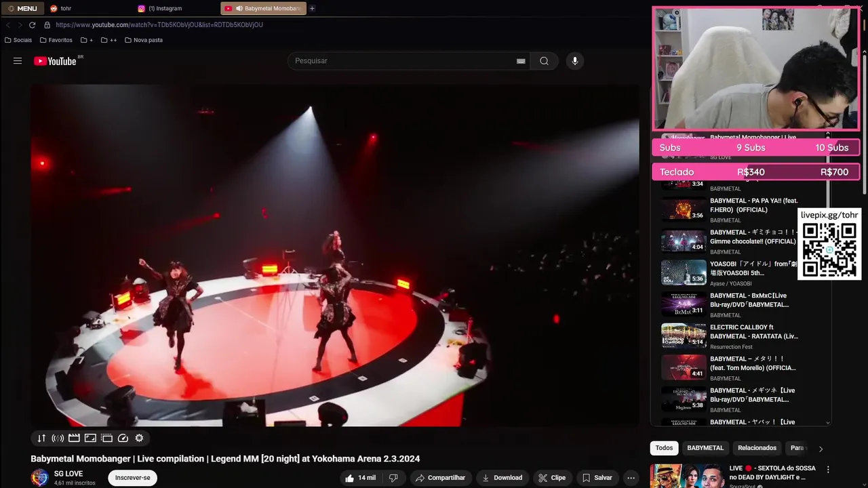Image resolution: width=868 pixels, height=488 pixels.
Task: Dislike the video
Action: pos(393,478)
